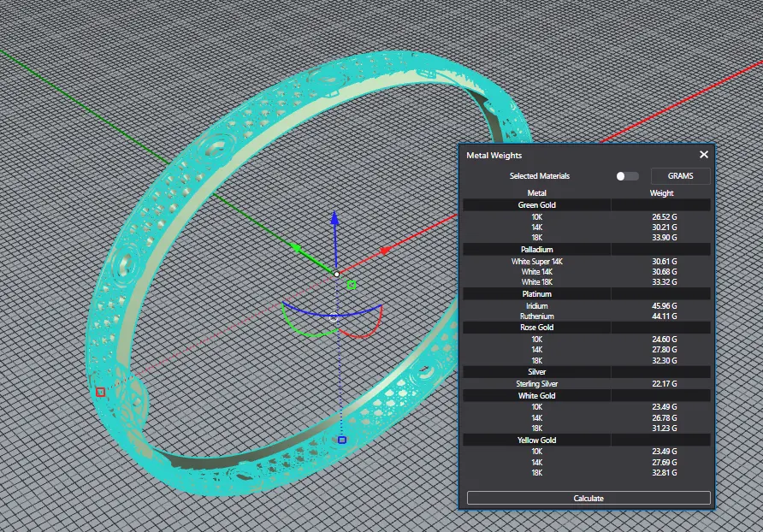Viewport: 763px width, 532px height.
Task: Select the Green Gold group header
Action: [587, 205]
